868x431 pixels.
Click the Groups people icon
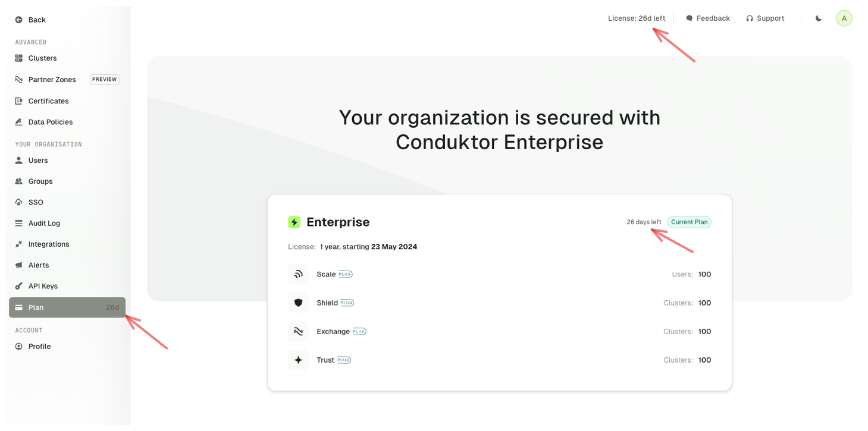click(x=19, y=181)
